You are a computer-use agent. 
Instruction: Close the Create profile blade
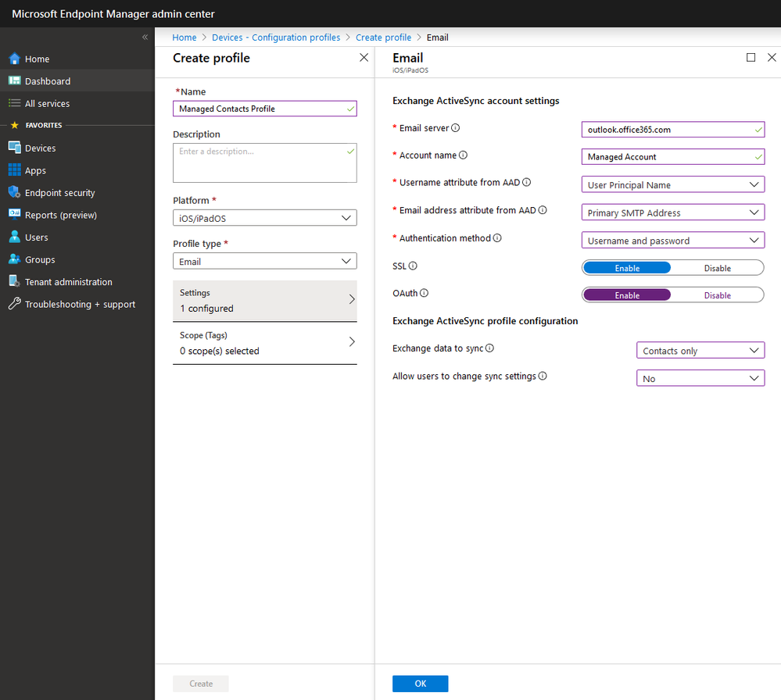[x=364, y=57]
